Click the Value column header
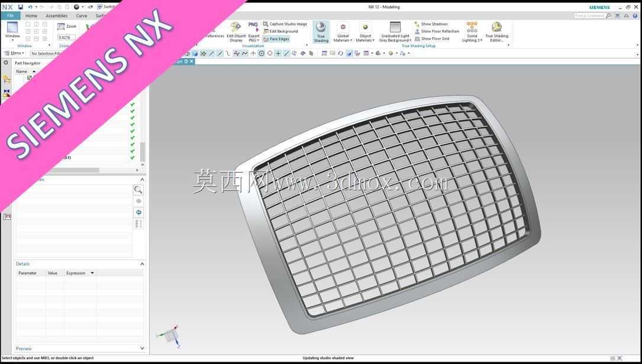 53,273
